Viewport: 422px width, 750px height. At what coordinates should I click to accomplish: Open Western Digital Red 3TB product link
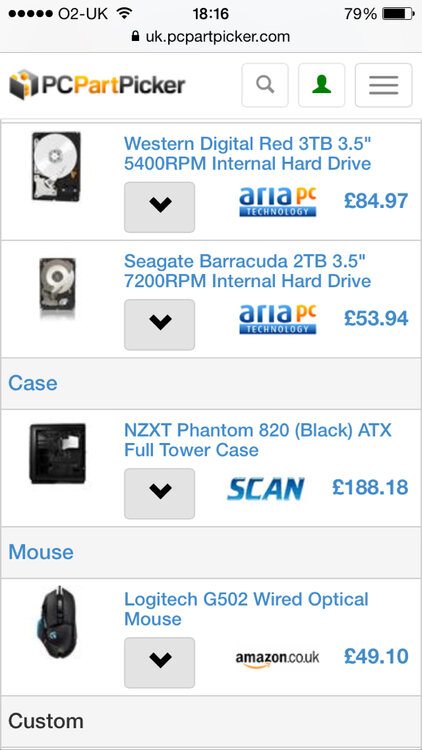247,153
